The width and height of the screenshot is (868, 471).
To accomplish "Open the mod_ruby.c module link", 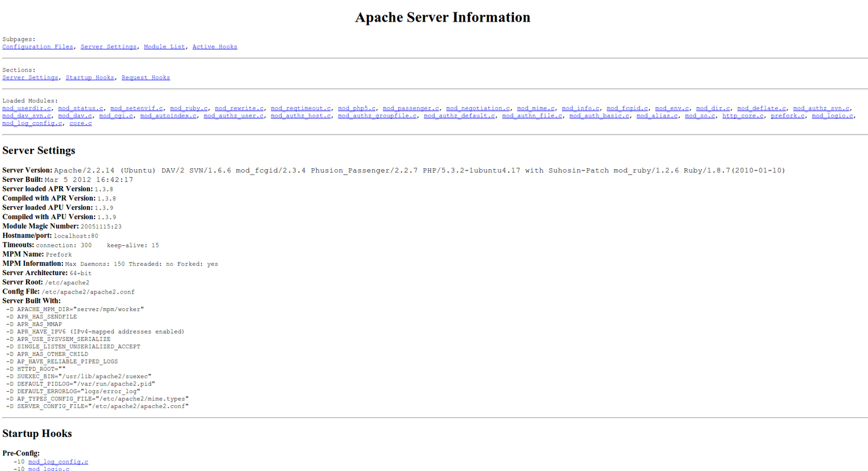I will pyautogui.click(x=189, y=109).
